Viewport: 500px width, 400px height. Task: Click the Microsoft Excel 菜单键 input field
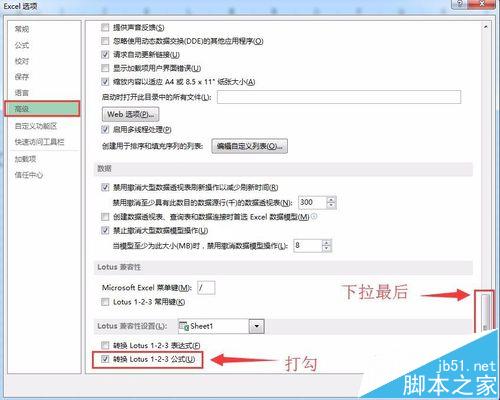206,288
